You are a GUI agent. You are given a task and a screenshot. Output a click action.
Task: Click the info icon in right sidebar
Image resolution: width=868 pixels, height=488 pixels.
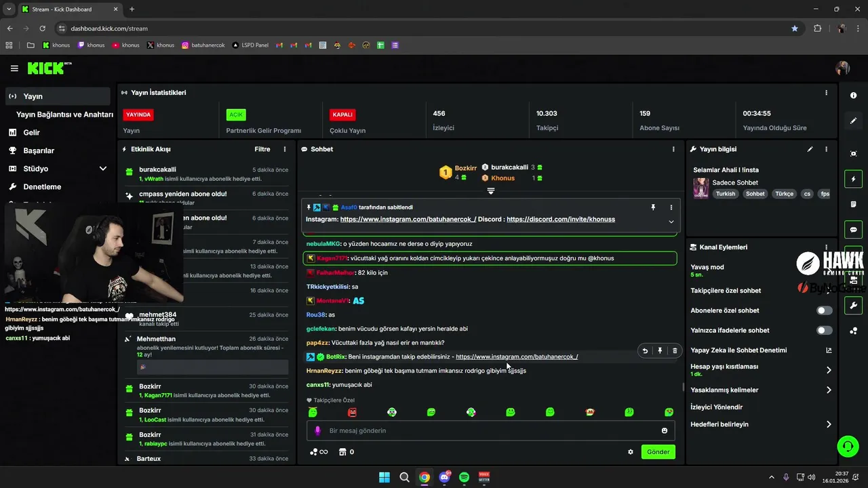[854, 96]
